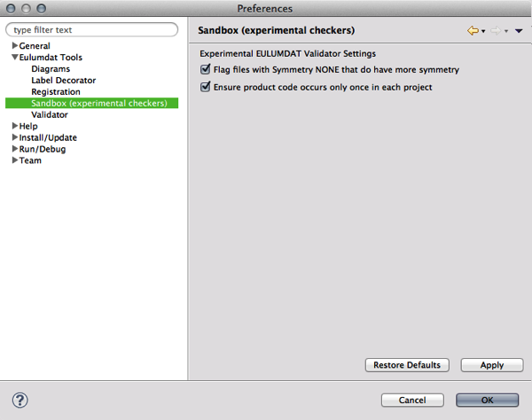The image size is (532, 420).
Task: Click the yellow back navigation arrow
Action: (473, 31)
